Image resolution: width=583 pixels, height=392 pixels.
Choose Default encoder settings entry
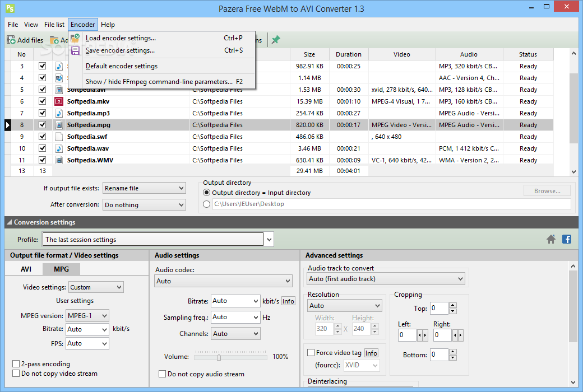162,66
